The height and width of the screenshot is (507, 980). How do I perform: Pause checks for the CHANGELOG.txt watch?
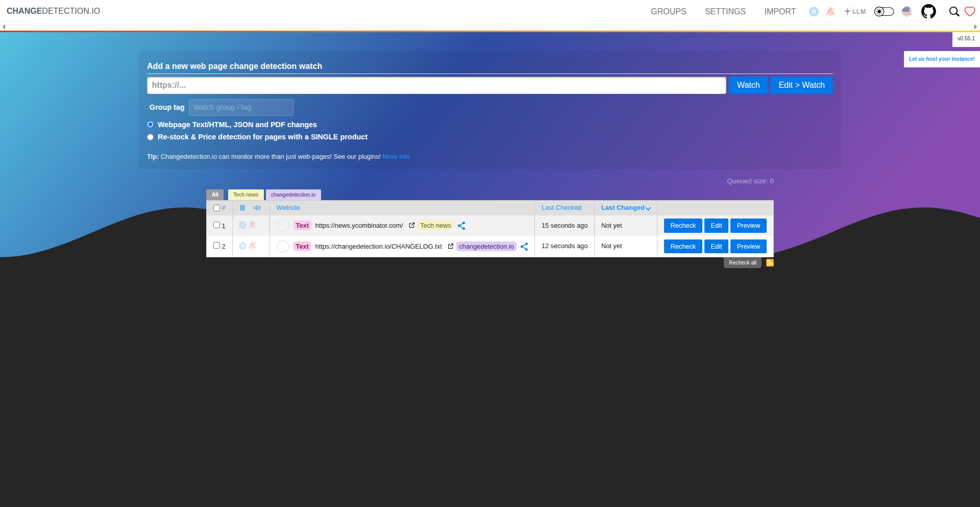point(242,246)
